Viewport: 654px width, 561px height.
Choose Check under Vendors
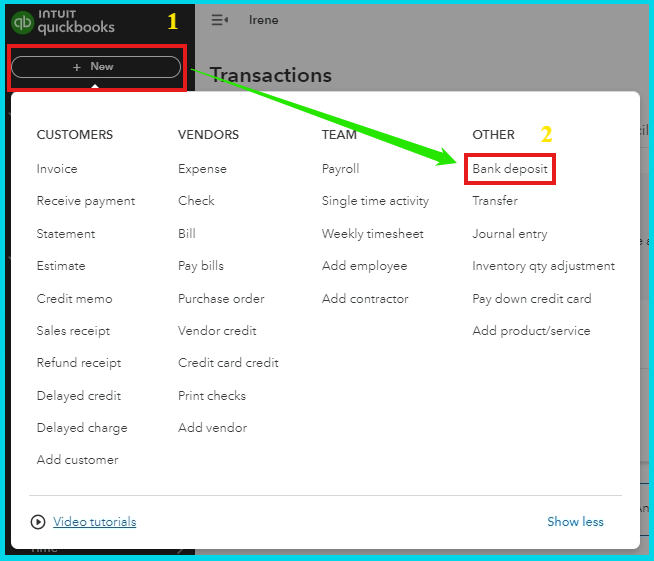pyautogui.click(x=196, y=201)
